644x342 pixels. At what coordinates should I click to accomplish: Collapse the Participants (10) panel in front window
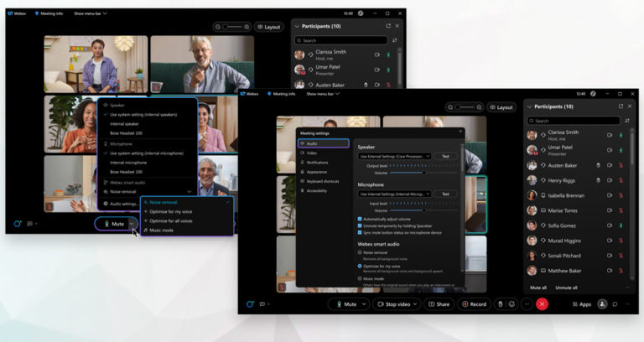tap(529, 106)
